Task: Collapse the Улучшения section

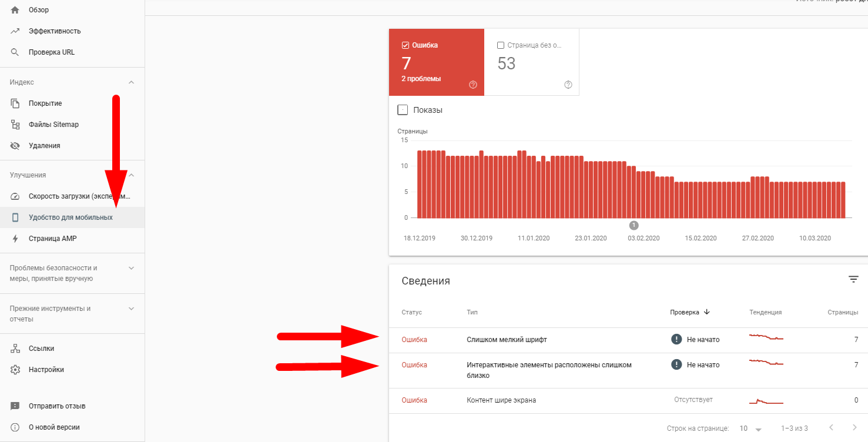Action: click(x=131, y=175)
